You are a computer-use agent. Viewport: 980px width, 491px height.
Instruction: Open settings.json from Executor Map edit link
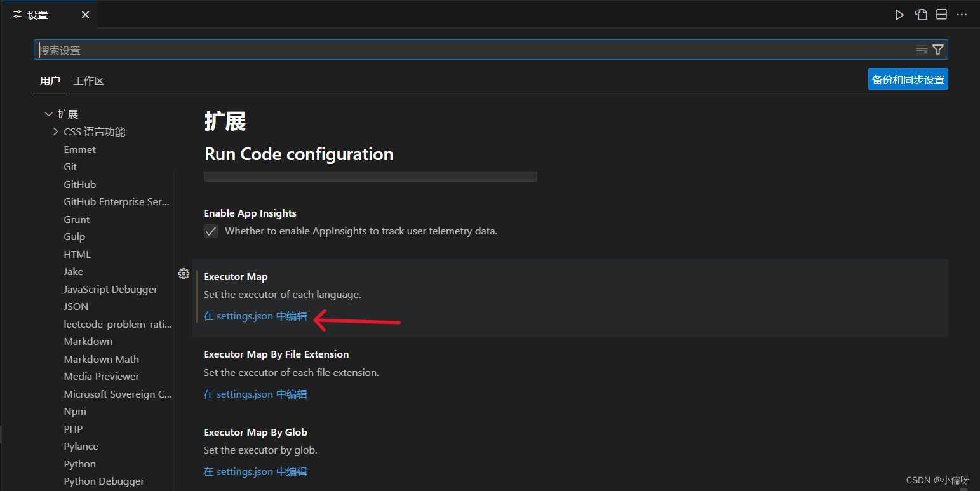pyautogui.click(x=255, y=316)
